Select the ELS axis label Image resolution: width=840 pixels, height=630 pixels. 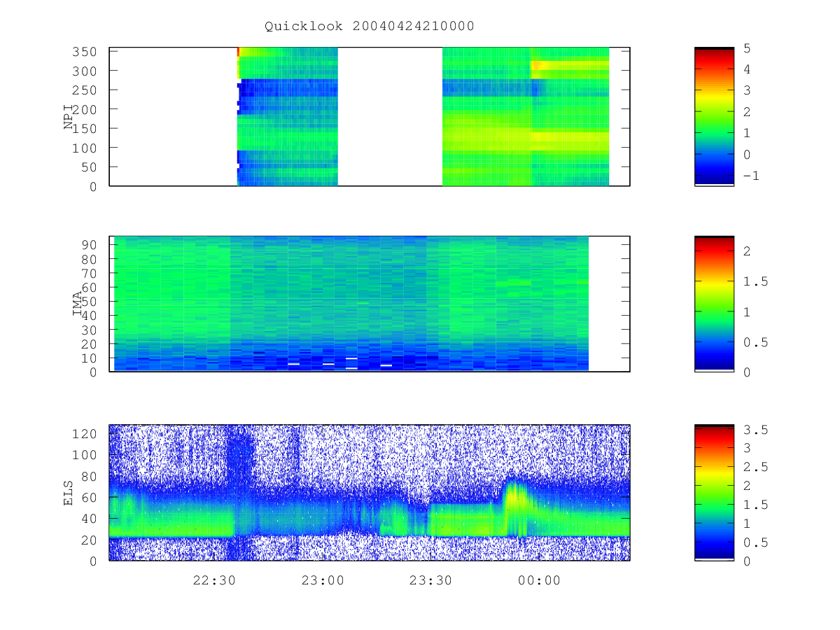pos(69,493)
